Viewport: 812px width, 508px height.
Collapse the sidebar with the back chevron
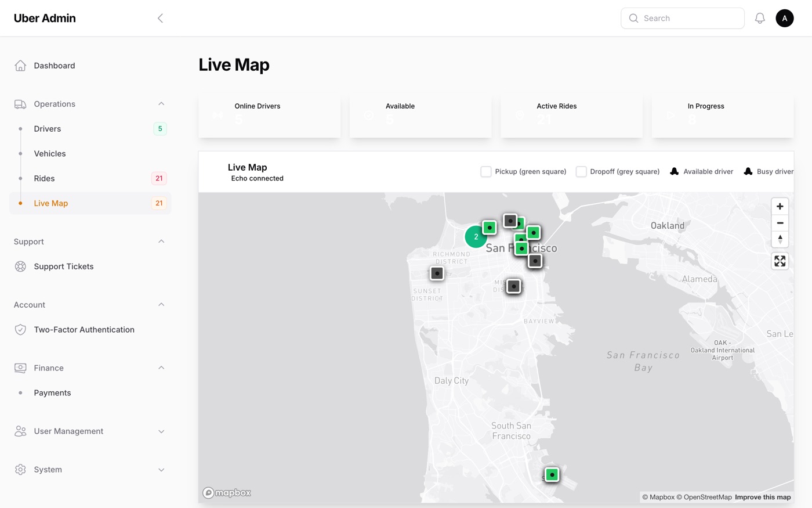coord(161,18)
